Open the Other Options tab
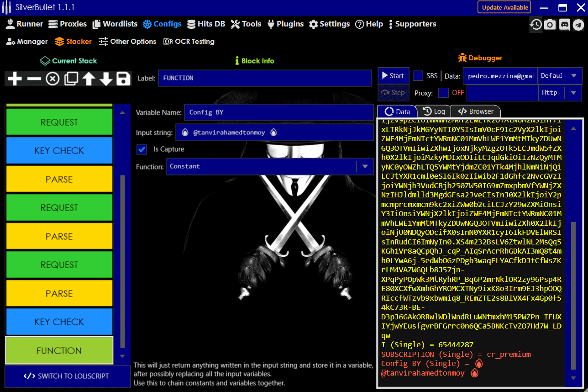 (127, 42)
